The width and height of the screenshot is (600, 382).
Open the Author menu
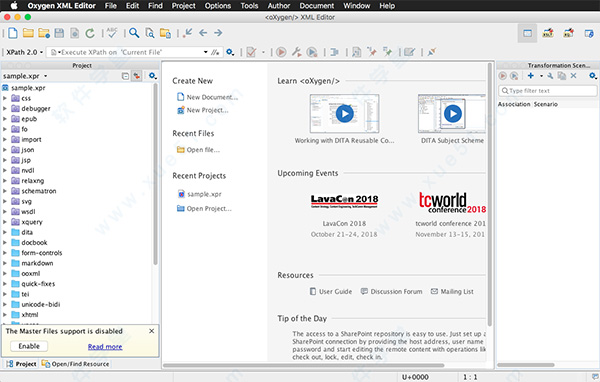click(x=279, y=6)
